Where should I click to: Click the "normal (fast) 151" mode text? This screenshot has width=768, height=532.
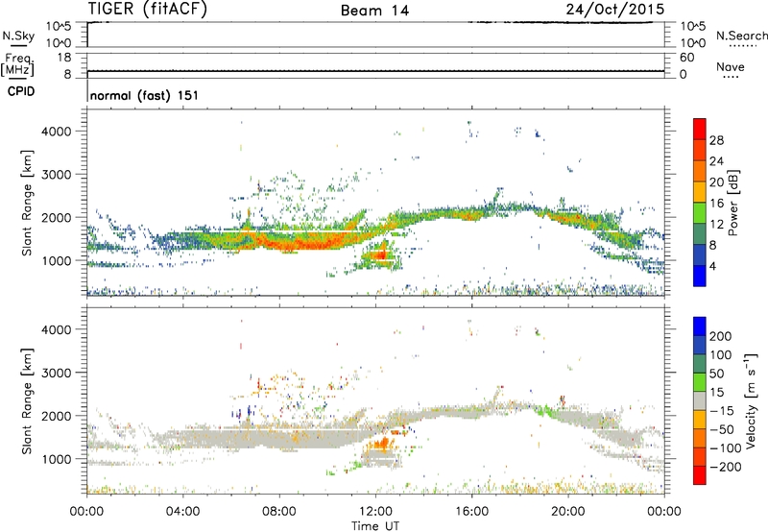[145, 95]
